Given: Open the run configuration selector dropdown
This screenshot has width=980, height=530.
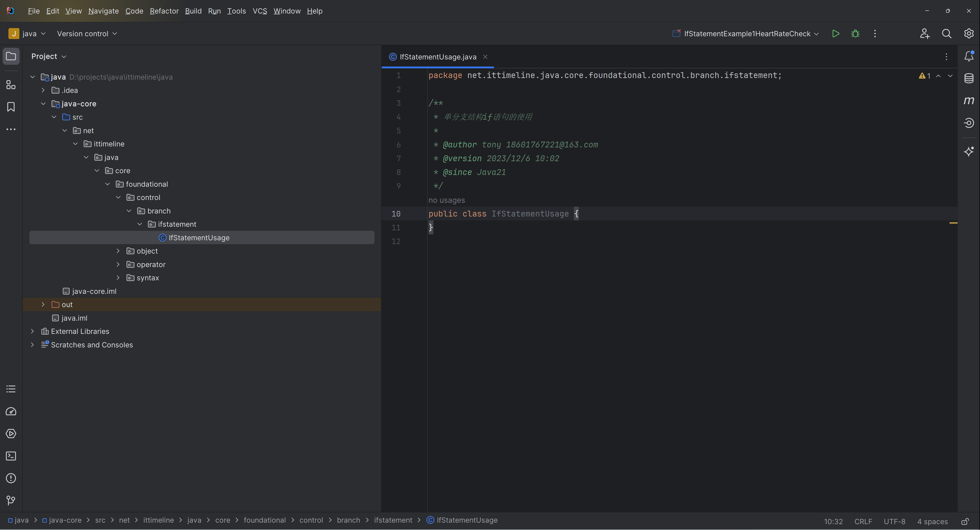Looking at the screenshot, I should point(745,33).
